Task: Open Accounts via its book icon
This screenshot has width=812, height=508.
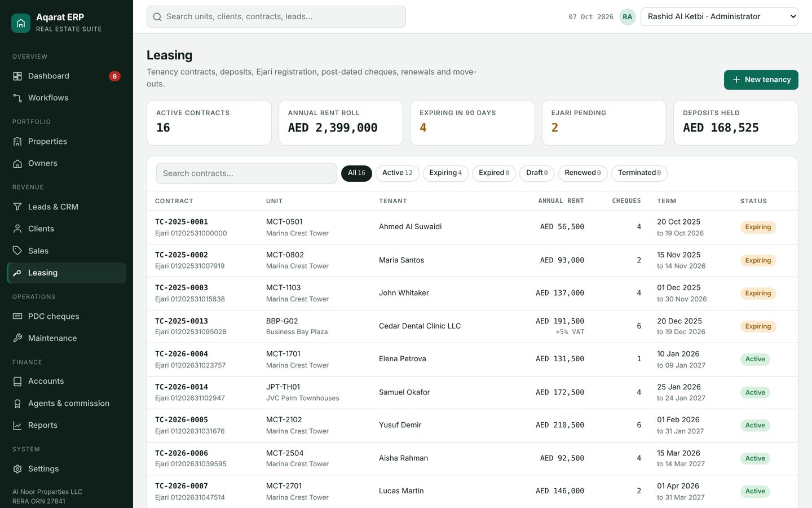Action: (17, 382)
